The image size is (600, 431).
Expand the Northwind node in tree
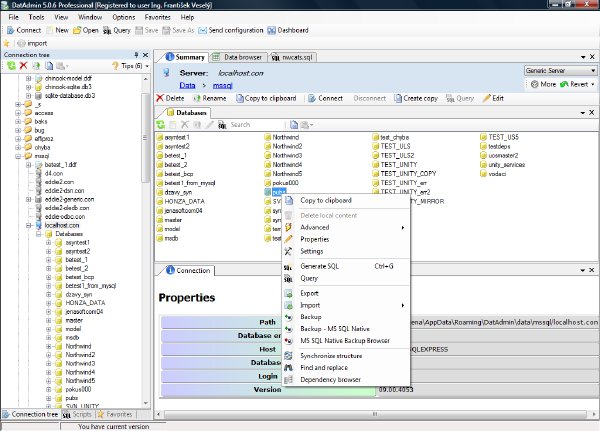point(49,346)
